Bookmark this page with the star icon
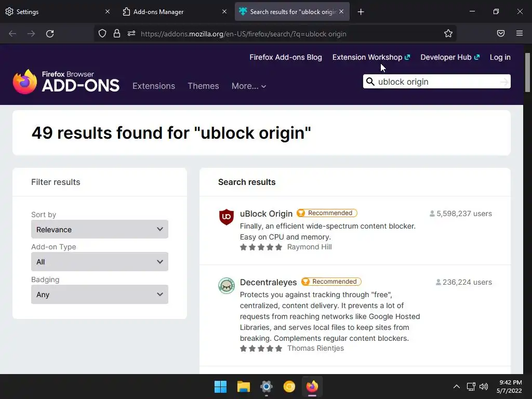Screen dimensions: 532x399 [448, 33]
